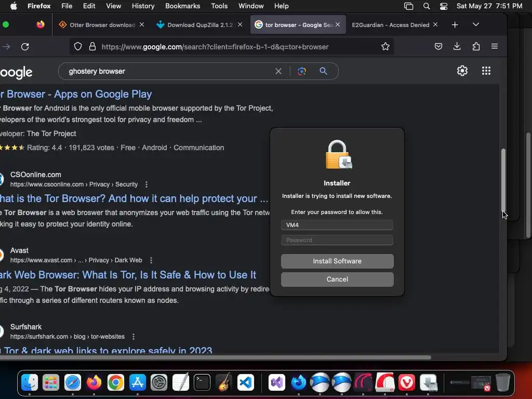Viewport: 532px width, 399px height.
Task: Save page to Pocket
Action: click(438, 46)
